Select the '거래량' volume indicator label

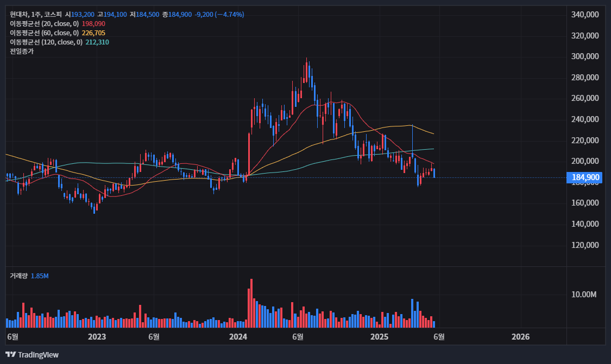18,276
